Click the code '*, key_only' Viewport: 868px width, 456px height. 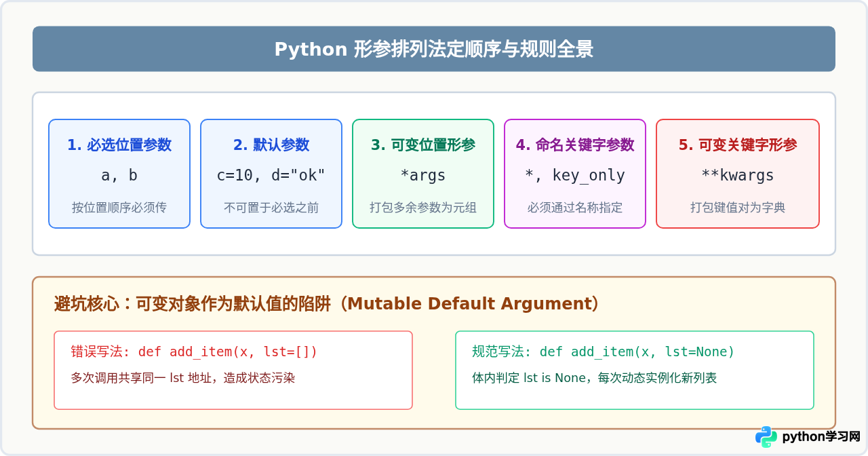click(575, 175)
